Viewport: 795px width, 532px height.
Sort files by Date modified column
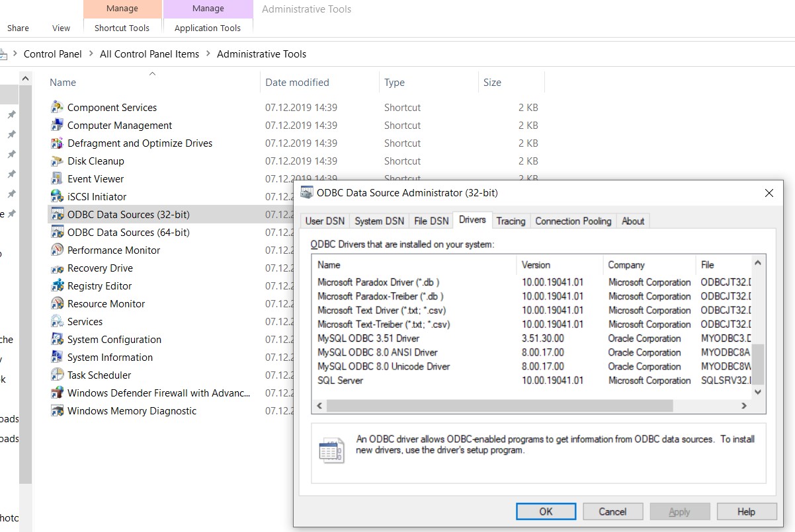pyautogui.click(x=297, y=83)
